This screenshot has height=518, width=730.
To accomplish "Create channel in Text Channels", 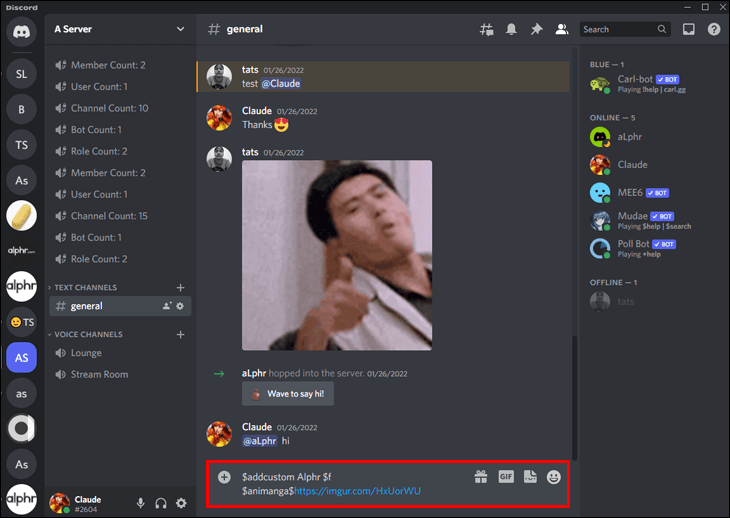I will pos(181,288).
